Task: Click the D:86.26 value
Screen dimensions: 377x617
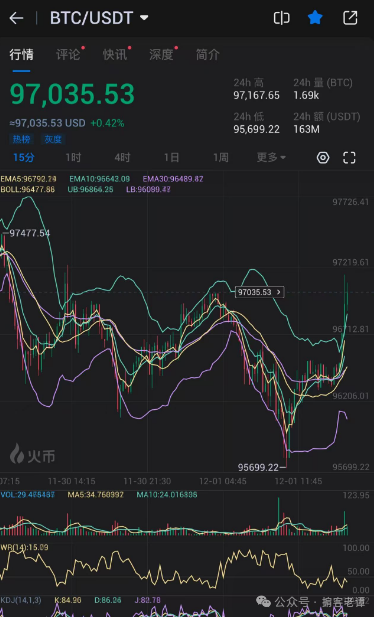Action: (x=108, y=600)
